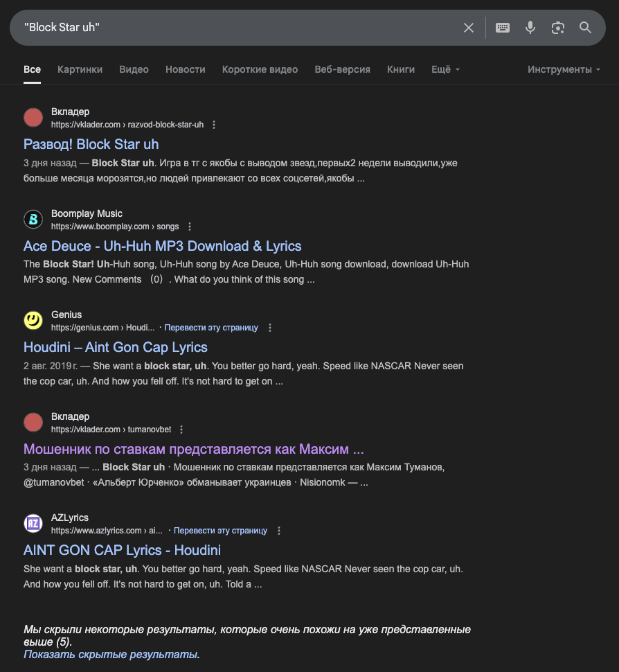Clear the search query with the X icon
The width and height of the screenshot is (619, 672).
469,28
